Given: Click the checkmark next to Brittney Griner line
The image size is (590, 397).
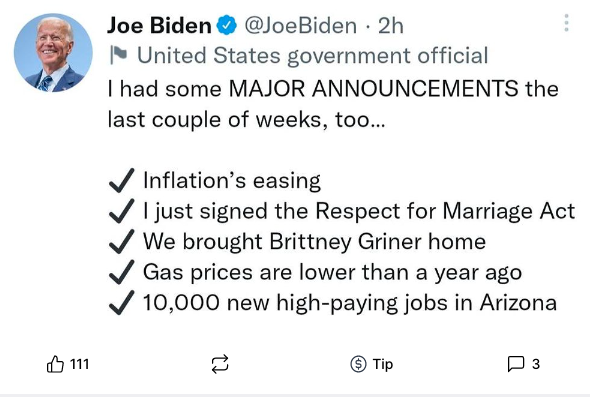Looking at the screenshot, I should (x=121, y=241).
